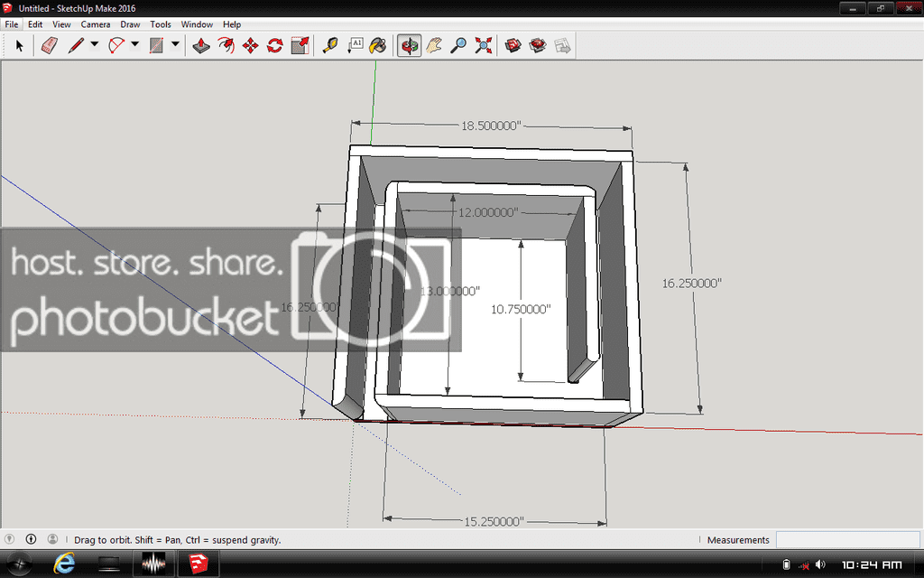Open Internet Explorer from the taskbar

click(64, 564)
